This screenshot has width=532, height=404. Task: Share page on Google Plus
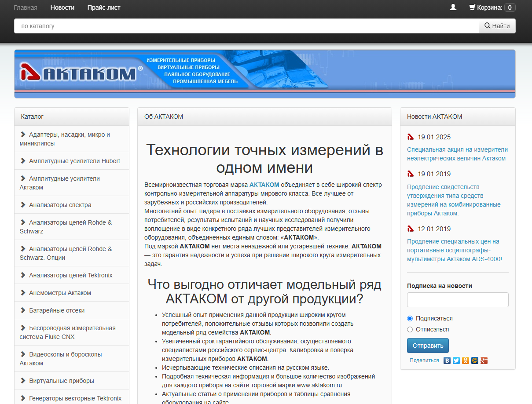(484, 360)
